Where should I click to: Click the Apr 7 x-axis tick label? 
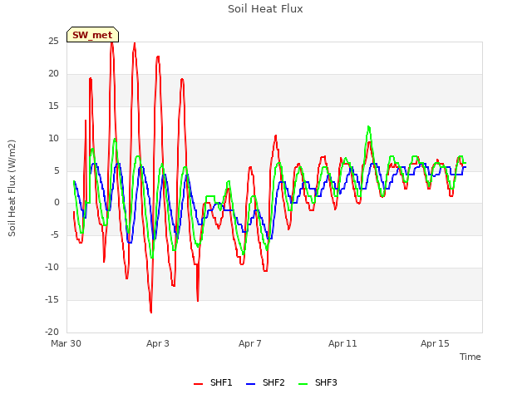tap(250, 343)
